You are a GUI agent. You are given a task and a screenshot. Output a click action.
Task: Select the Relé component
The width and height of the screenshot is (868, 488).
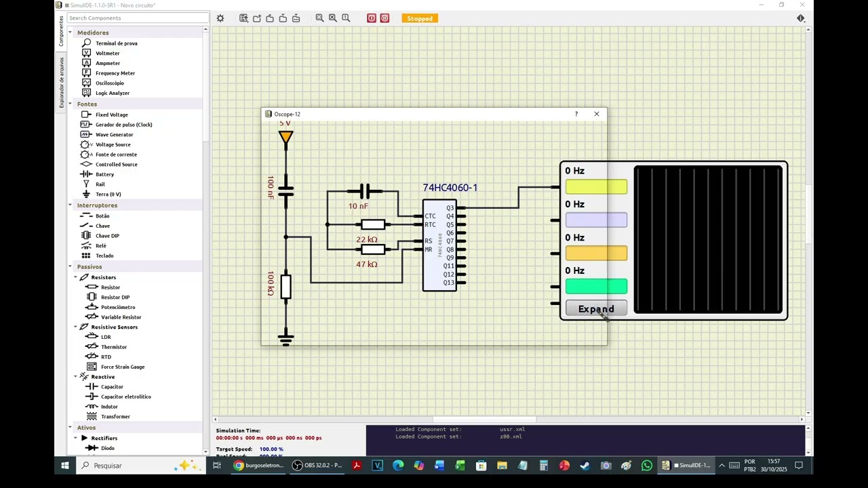(100, 246)
